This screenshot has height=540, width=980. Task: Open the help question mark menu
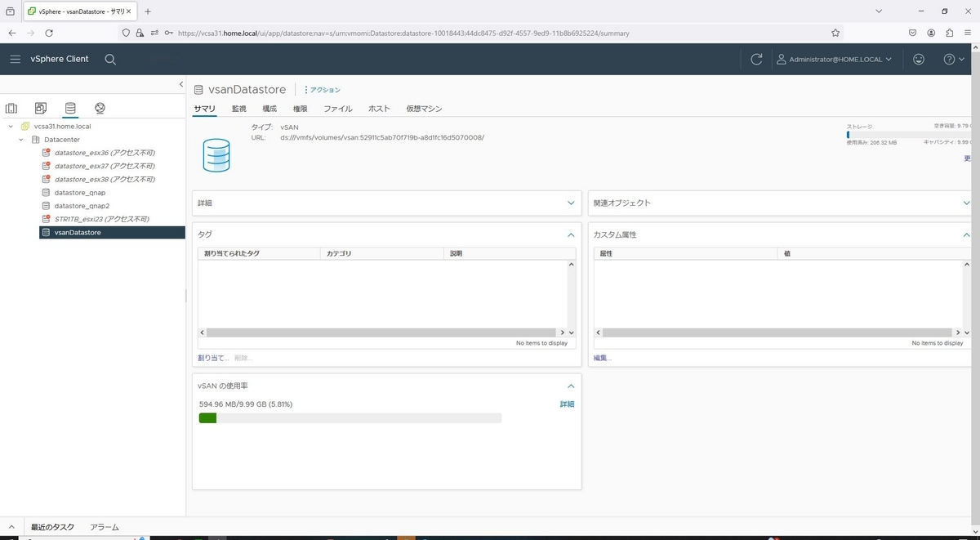(x=954, y=59)
